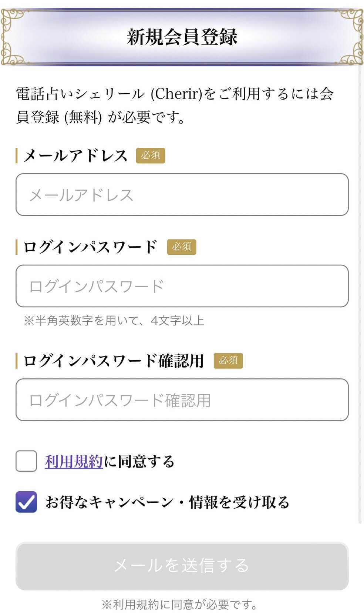Open the 利用規約 link
Viewport: 364px width, 616px height.
point(74,462)
